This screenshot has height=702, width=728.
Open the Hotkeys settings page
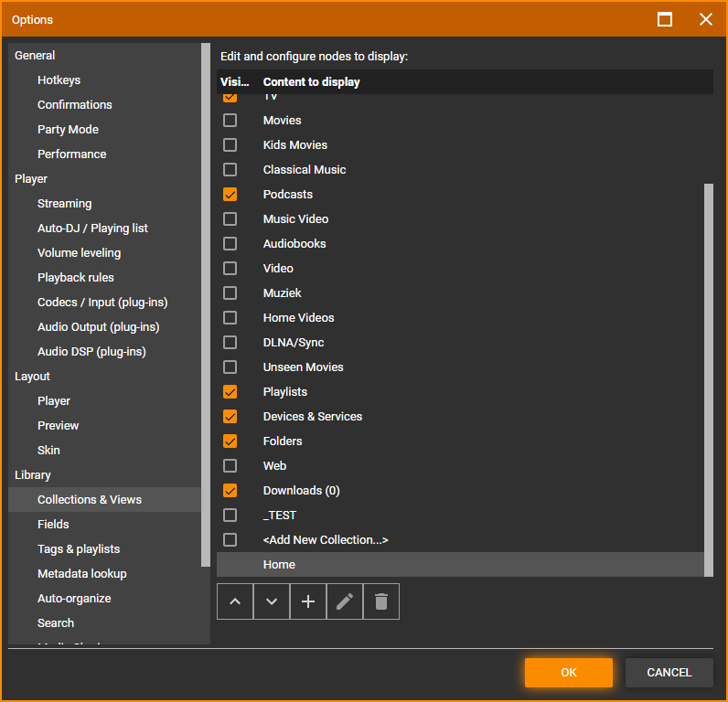tap(59, 80)
